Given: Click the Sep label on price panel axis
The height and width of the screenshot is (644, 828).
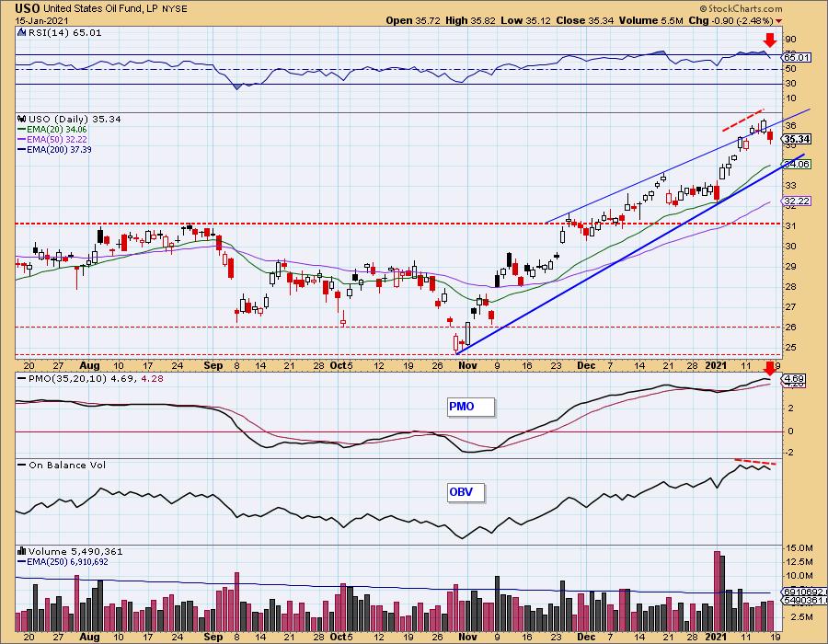Looking at the screenshot, I should click(x=213, y=365).
